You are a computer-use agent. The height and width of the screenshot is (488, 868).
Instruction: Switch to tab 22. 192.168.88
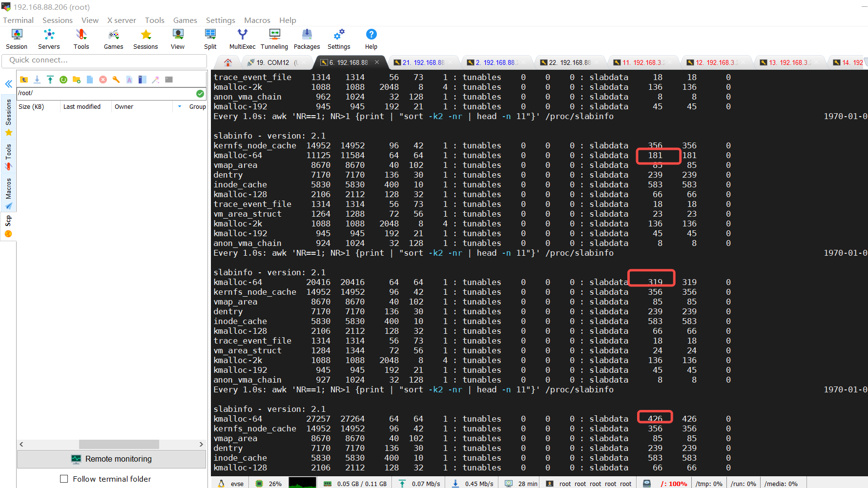pyautogui.click(x=569, y=62)
